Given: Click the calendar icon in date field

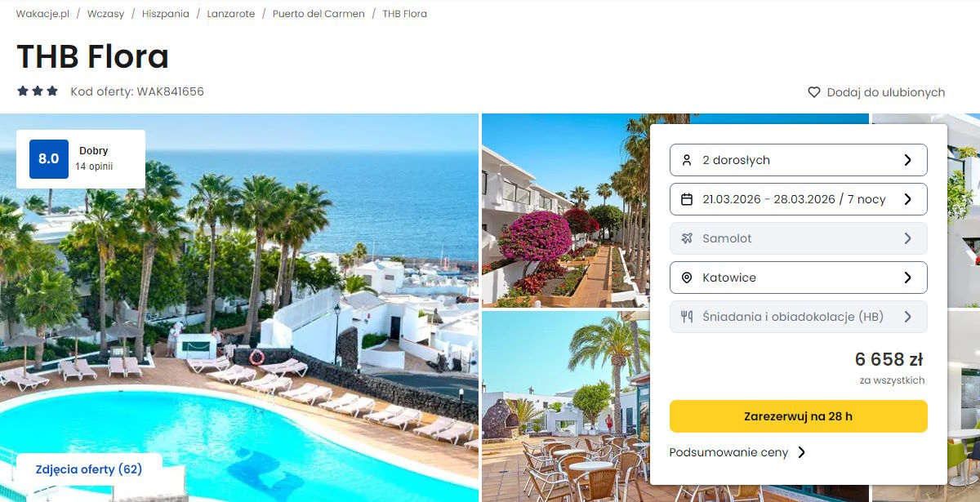Looking at the screenshot, I should pyautogui.click(x=687, y=199).
